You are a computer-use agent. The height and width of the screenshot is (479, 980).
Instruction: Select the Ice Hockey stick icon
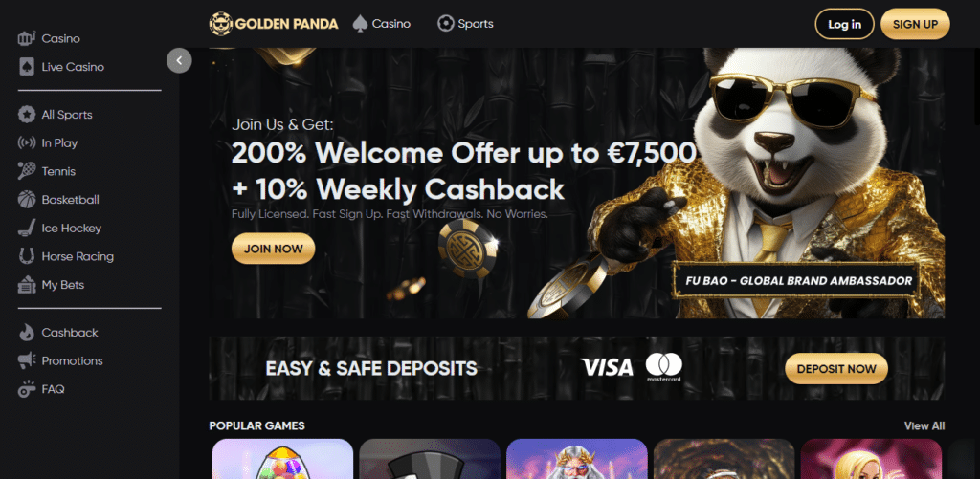pos(26,228)
